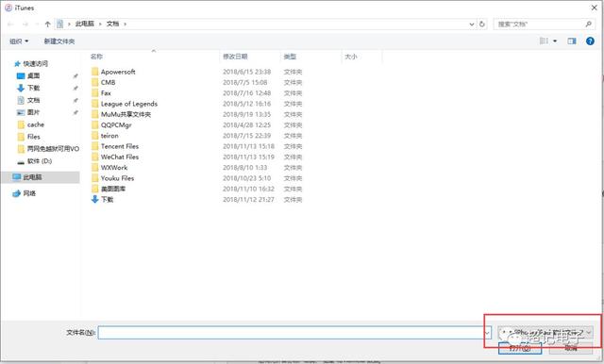This screenshot has width=604, height=364.
Task: Toggle the preview pane icon
Action: coord(572,41)
